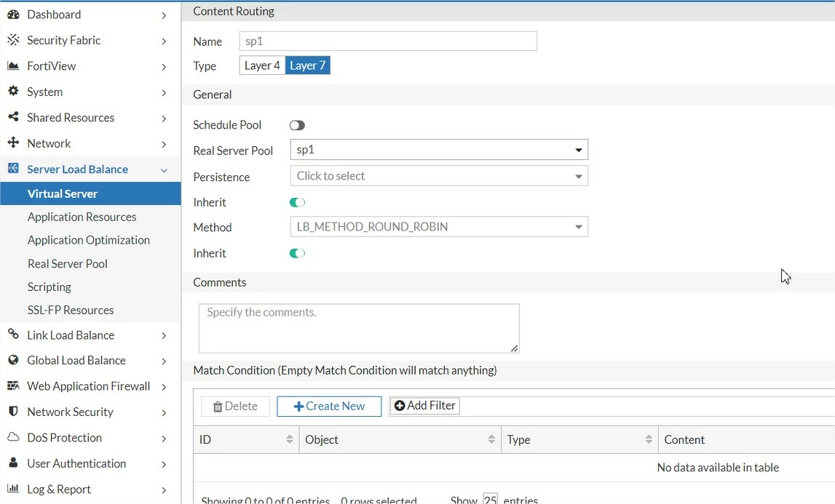This screenshot has height=504, width=835.
Task: Click the Security Fabric icon
Action: coord(13,40)
